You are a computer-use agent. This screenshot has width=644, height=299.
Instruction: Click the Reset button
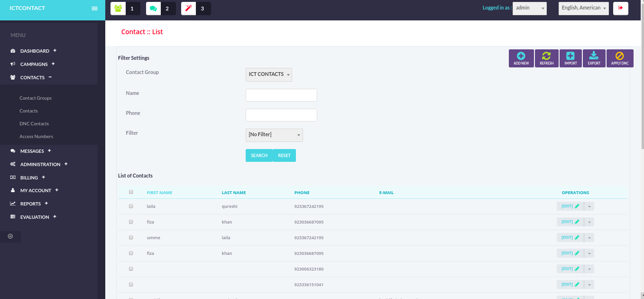pyautogui.click(x=285, y=156)
